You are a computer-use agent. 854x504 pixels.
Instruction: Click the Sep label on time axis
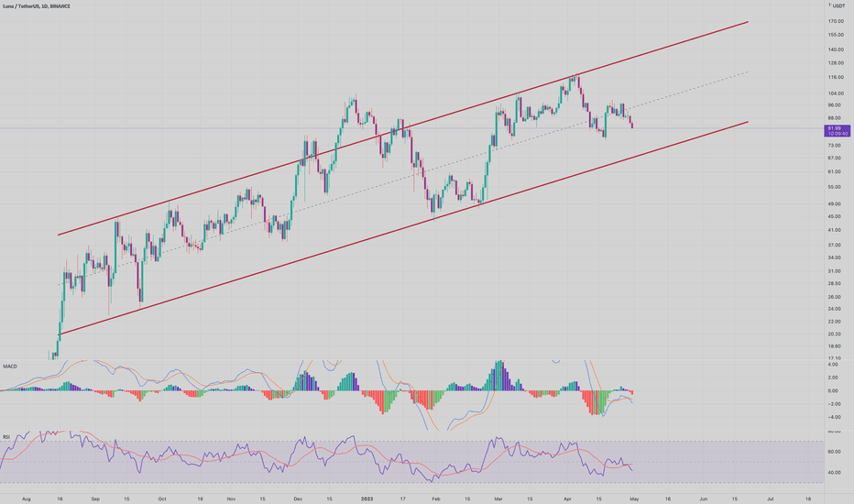95,499
